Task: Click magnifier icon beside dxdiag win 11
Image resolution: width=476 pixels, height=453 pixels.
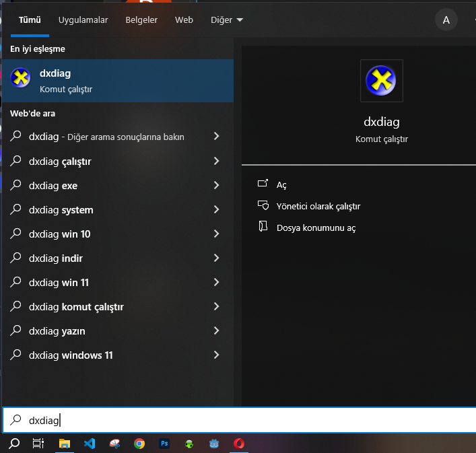Action: (15, 282)
